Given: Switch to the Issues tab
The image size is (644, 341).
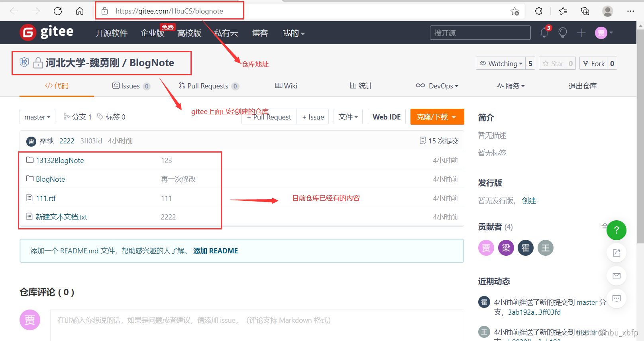Looking at the screenshot, I should pyautogui.click(x=131, y=86).
